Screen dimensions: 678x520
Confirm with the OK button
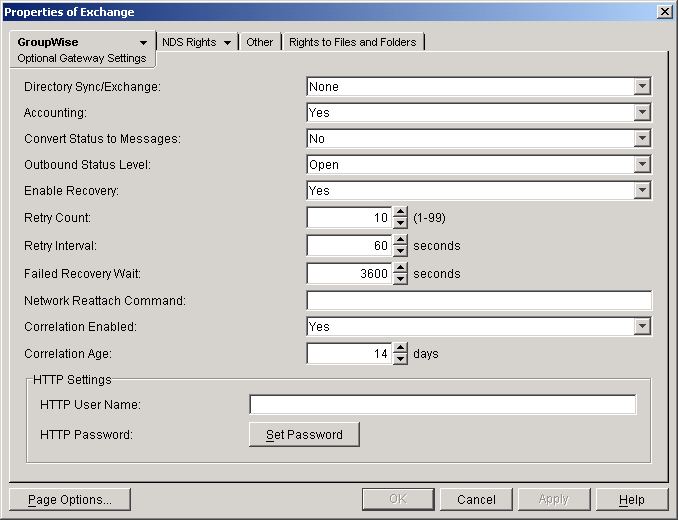click(x=398, y=500)
